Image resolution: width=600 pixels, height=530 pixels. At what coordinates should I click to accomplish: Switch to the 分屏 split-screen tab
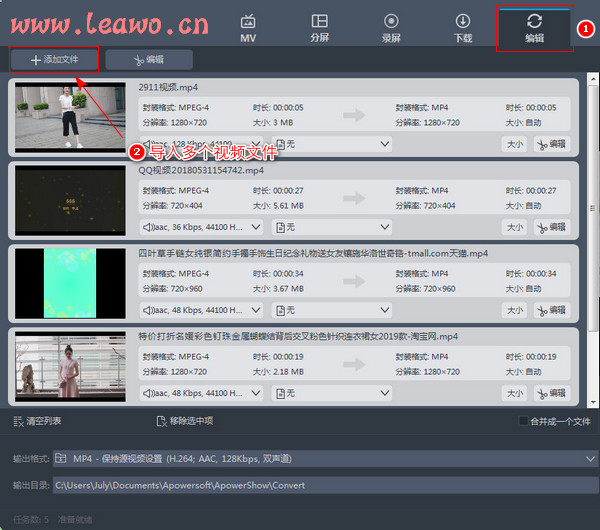320,28
